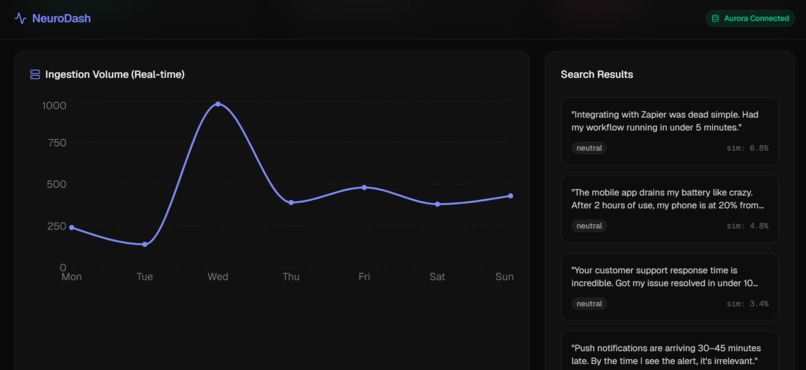Click the Sun x-axis label
Image resolution: width=806 pixels, height=370 pixels.
tap(504, 277)
